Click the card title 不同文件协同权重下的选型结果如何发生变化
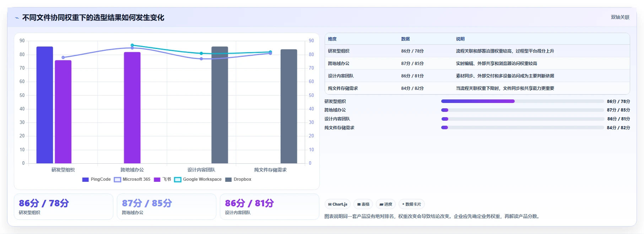Image resolution: width=644 pixels, height=234 pixels. point(93,18)
